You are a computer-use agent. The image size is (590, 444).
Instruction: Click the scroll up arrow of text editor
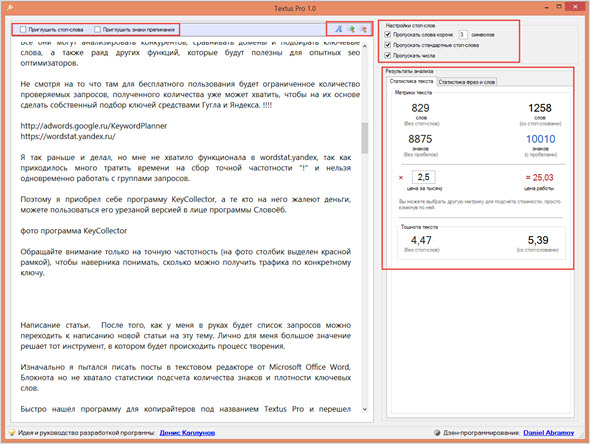[x=365, y=46]
